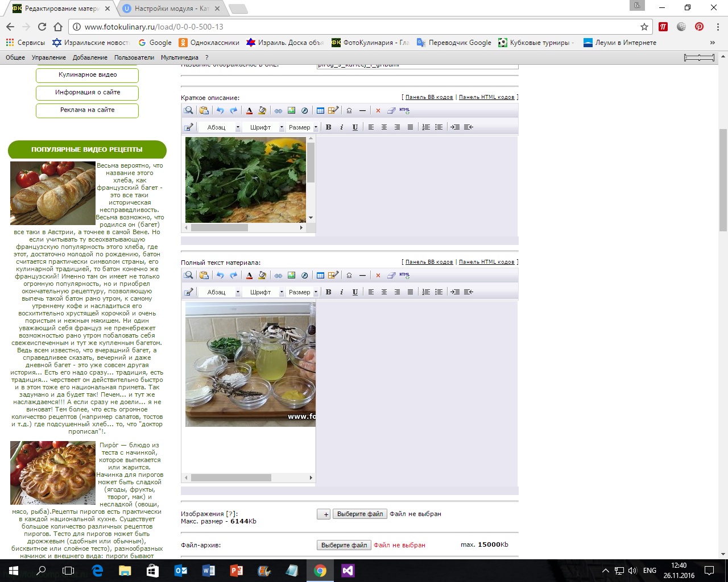Apply italic in Полный текст материала editor

pos(341,292)
